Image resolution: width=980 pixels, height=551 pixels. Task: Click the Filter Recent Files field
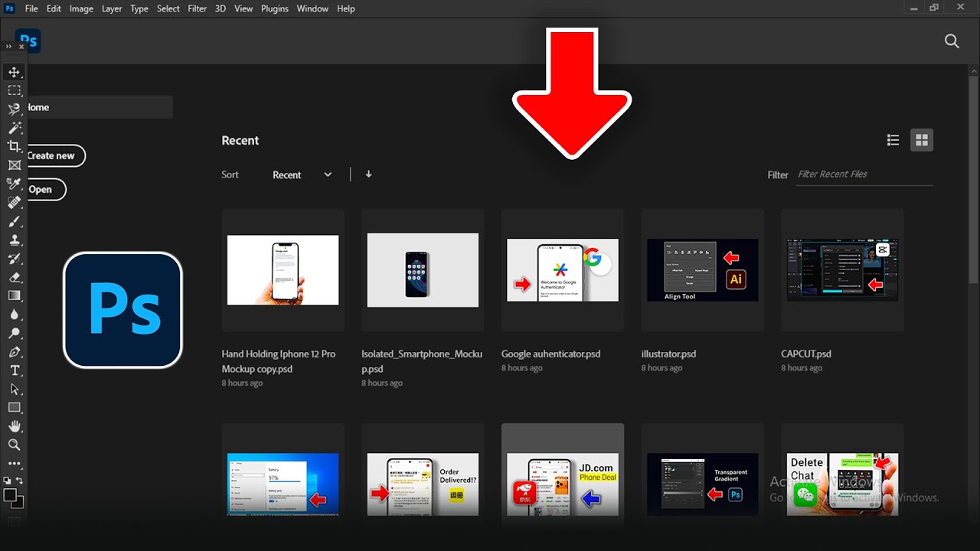point(864,174)
